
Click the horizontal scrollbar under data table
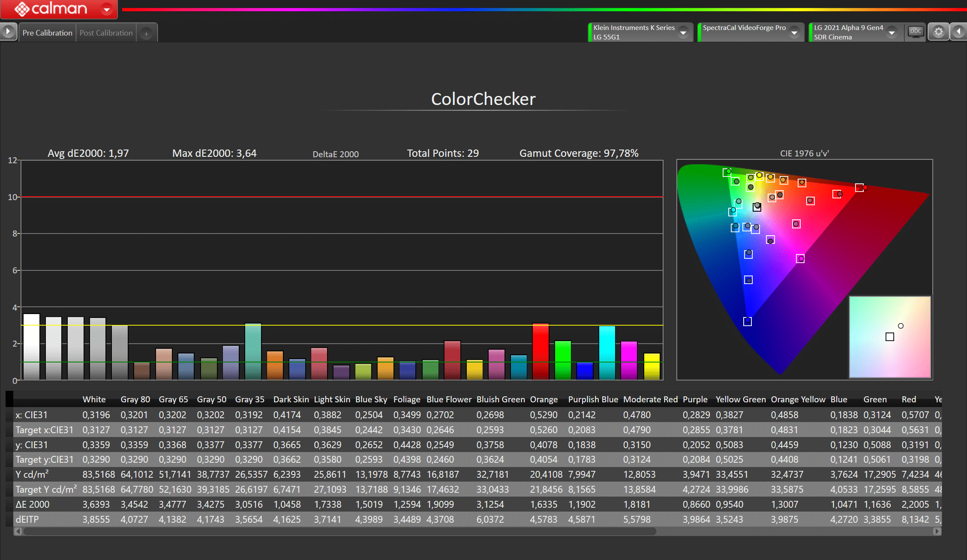(339, 531)
